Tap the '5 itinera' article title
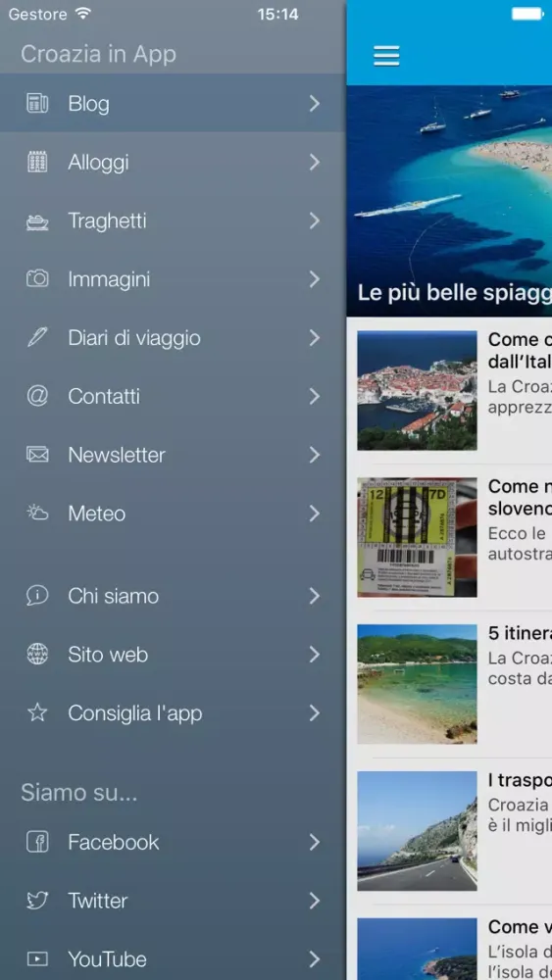 click(x=520, y=633)
